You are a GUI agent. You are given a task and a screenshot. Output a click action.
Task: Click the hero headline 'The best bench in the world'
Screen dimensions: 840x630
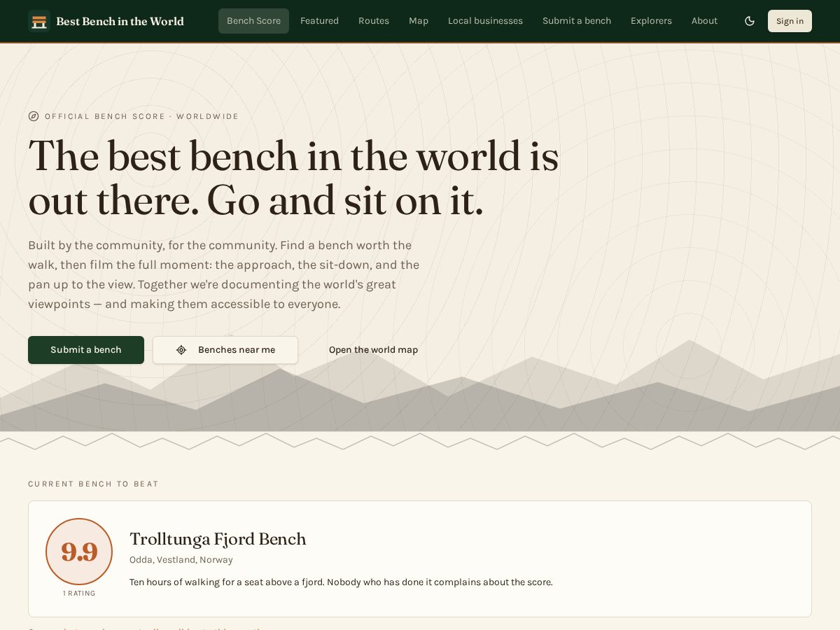click(293, 178)
